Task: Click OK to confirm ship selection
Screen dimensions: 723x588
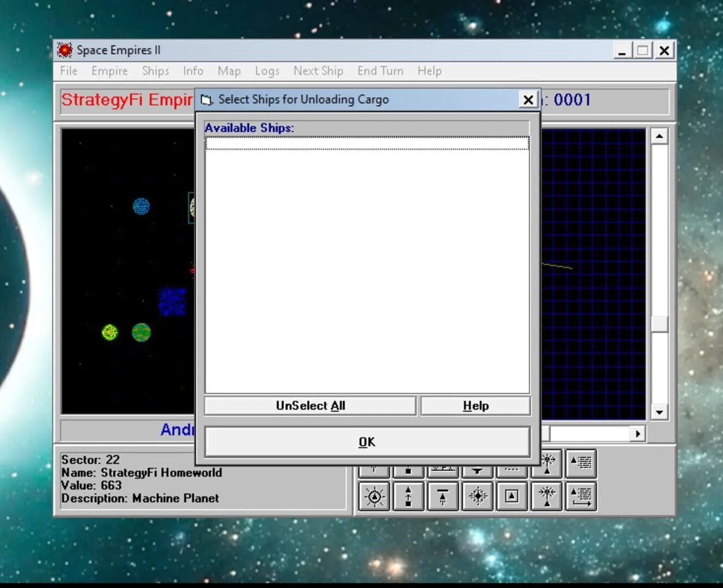Action: (x=366, y=442)
